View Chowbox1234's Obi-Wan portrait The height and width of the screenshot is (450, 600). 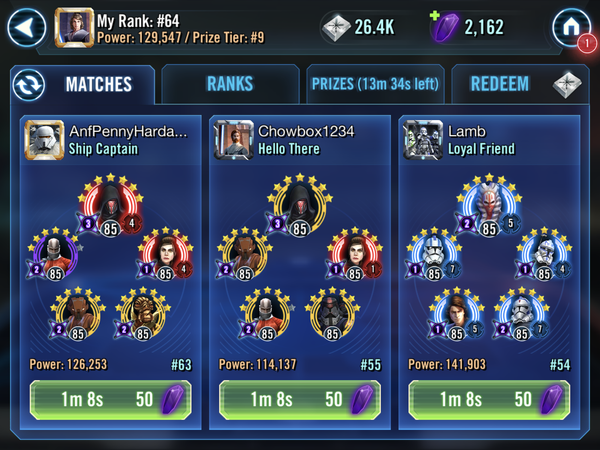pos(234,140)
